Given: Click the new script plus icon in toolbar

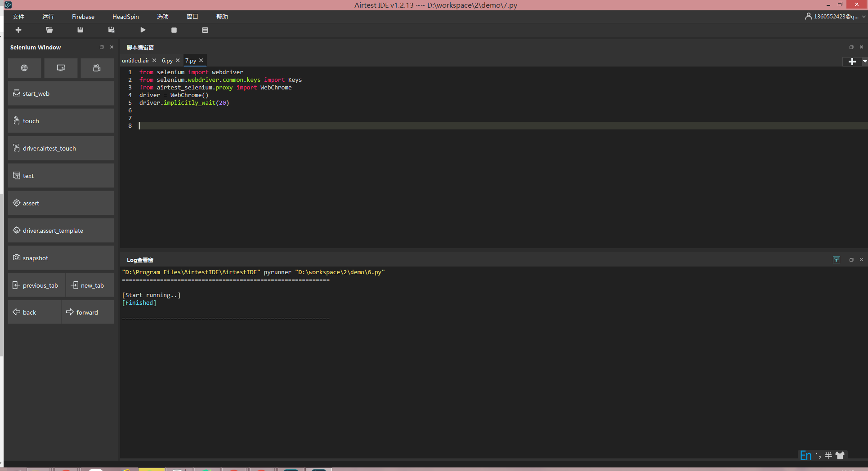Looking at the screenshot, I should click(x=18, y=30).
